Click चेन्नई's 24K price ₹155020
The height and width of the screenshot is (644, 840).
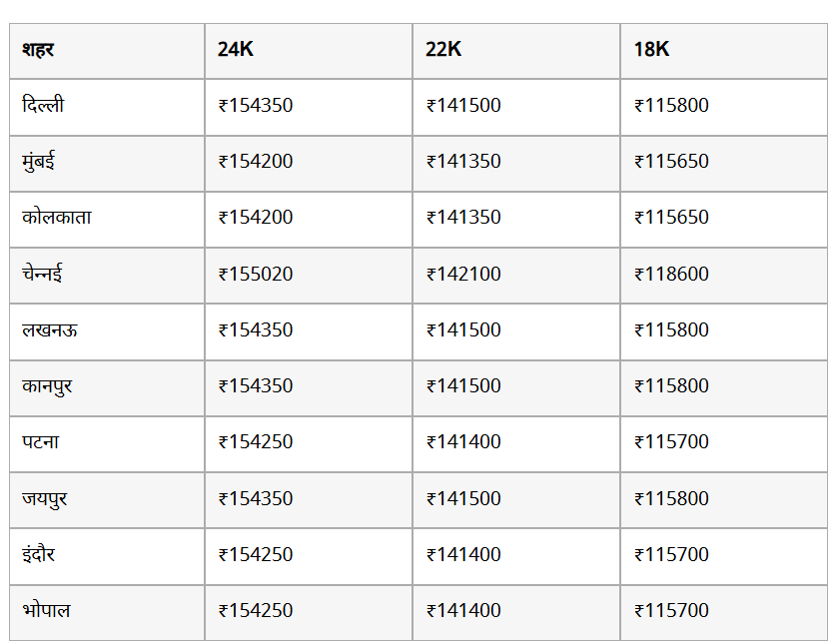[256, 274]
